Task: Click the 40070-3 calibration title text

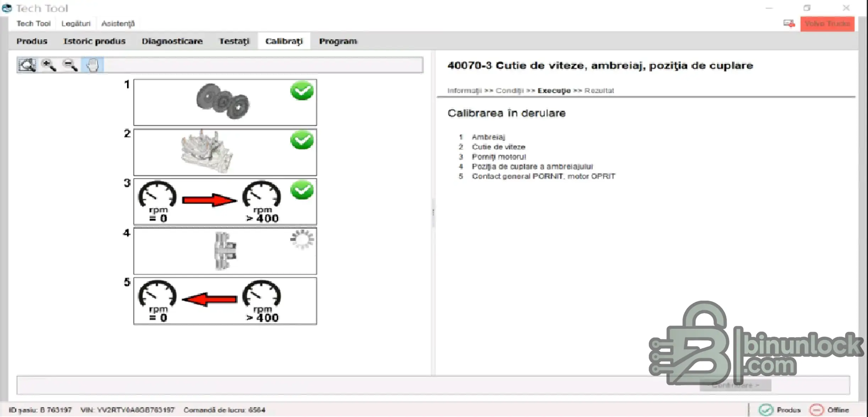Action: click(x=600, y=66)
